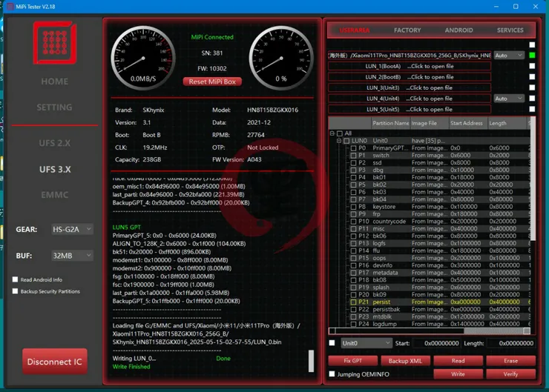The height and width of the screenshot is (392, 549).
Task: Click the Length column header
Action: pos(507,123)
